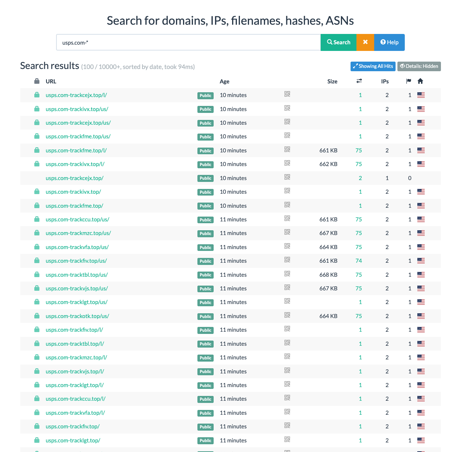Click the padlock column header icon
Image resolution: width=476 pixels, height=452 pixels.
tap(37, 81)
